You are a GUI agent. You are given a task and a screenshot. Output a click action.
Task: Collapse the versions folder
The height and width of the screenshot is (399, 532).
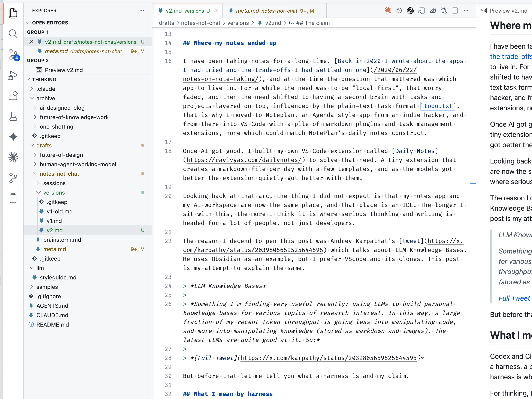pyautogui.click(x=38, y=192)
